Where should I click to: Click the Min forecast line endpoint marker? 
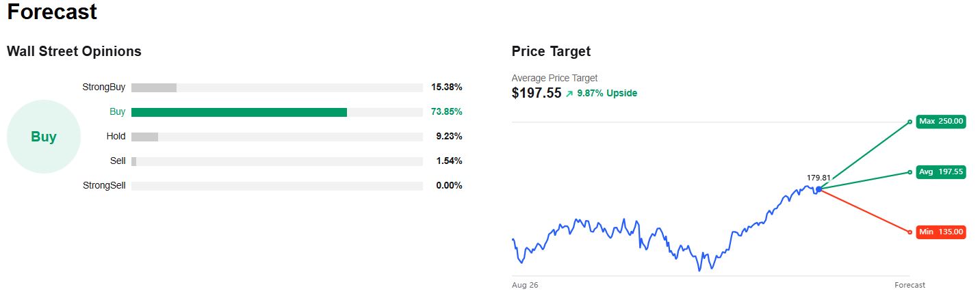tap(910, 232)
